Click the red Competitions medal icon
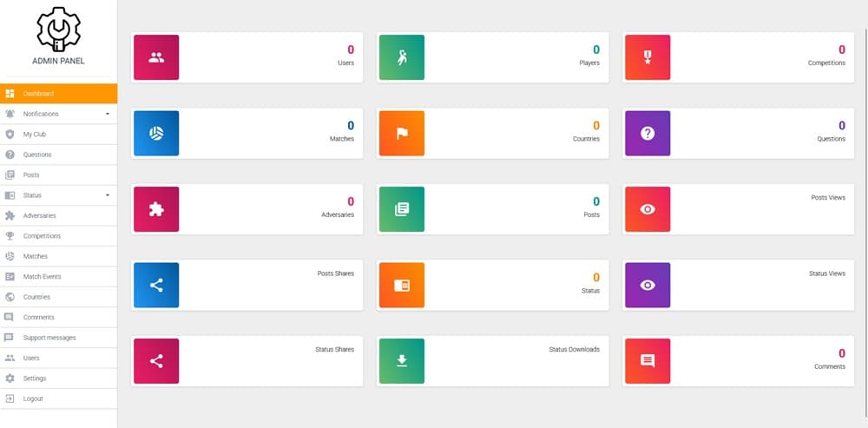 click(x=648, y=57)
